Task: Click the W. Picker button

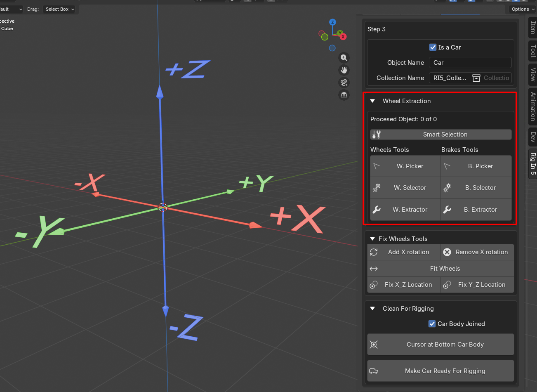Action: coord(405,166)
